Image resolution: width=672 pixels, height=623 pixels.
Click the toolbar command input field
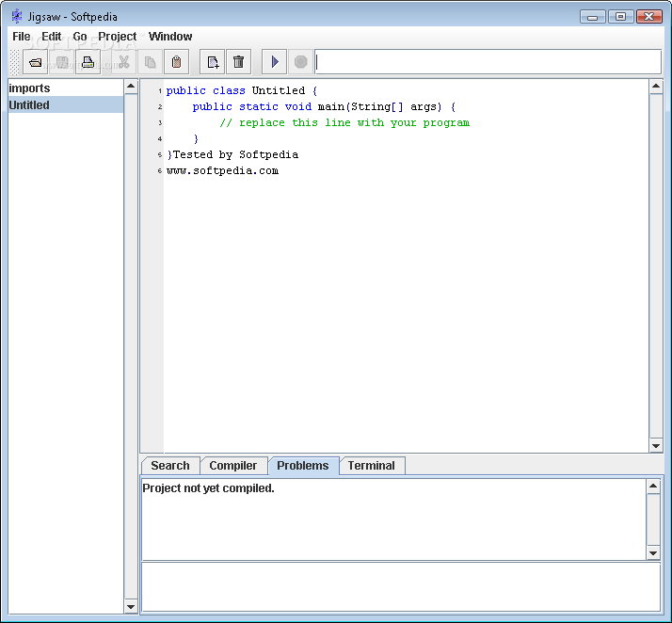click(488, 62)
